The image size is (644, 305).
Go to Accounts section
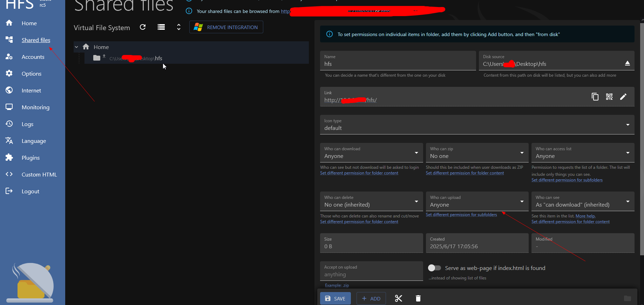point(33,57)
